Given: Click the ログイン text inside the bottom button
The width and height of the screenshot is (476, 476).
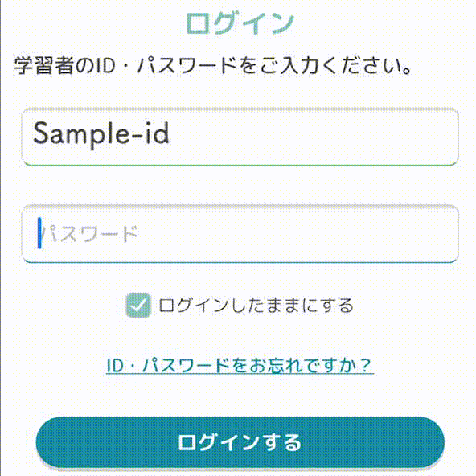Looking at the screenshot, I should 220,442.
